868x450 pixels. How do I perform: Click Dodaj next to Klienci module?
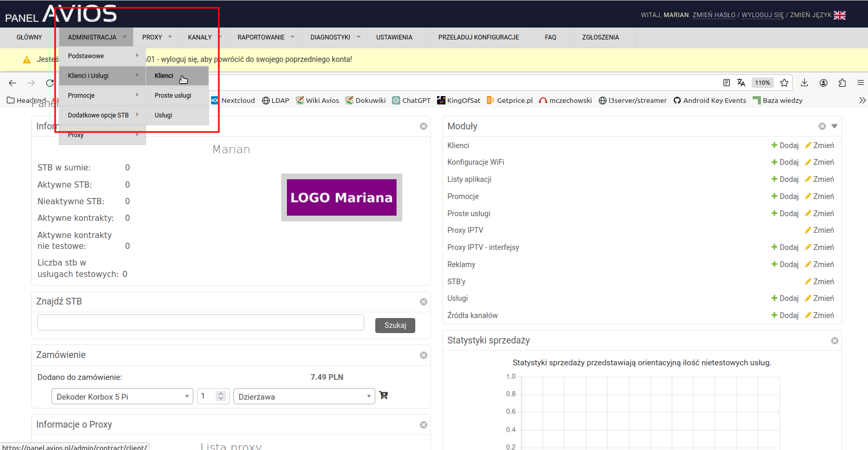point(785,145)
